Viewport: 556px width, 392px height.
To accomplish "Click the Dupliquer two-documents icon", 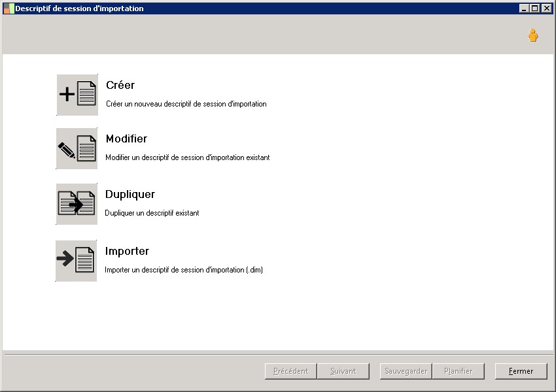I will (77, 204).
